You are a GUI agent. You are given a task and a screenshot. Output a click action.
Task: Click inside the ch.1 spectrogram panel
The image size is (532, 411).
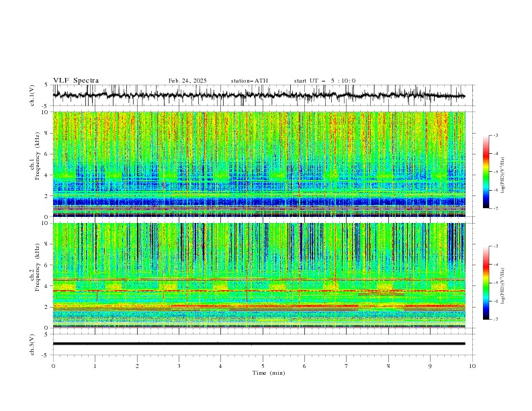coord(259,164)
